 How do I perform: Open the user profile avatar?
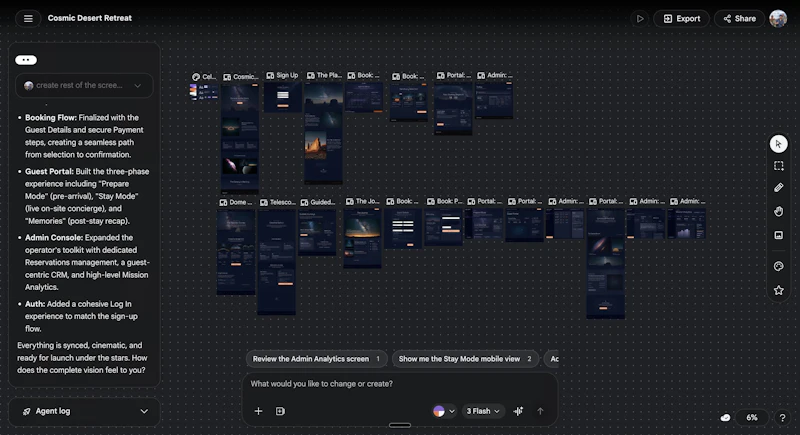778,19
